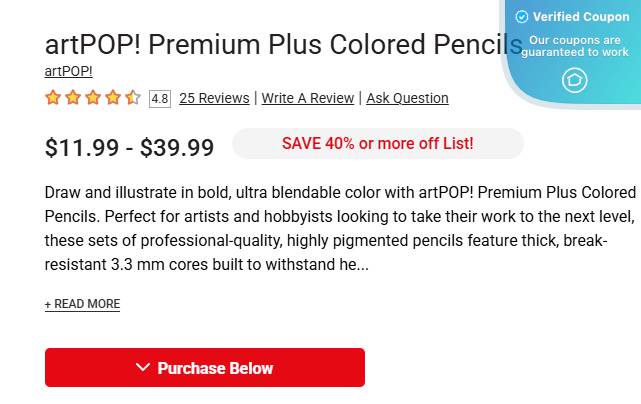
Task: Click the SAVE 40% or more badge
Action: (x=377, y=143)
